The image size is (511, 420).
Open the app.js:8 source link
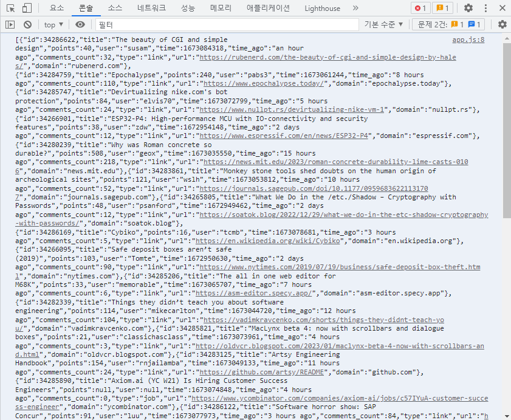click(468, 40)
